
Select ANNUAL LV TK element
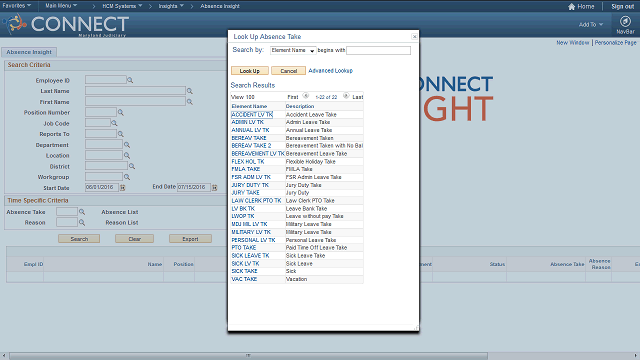[x=250, y=130]
